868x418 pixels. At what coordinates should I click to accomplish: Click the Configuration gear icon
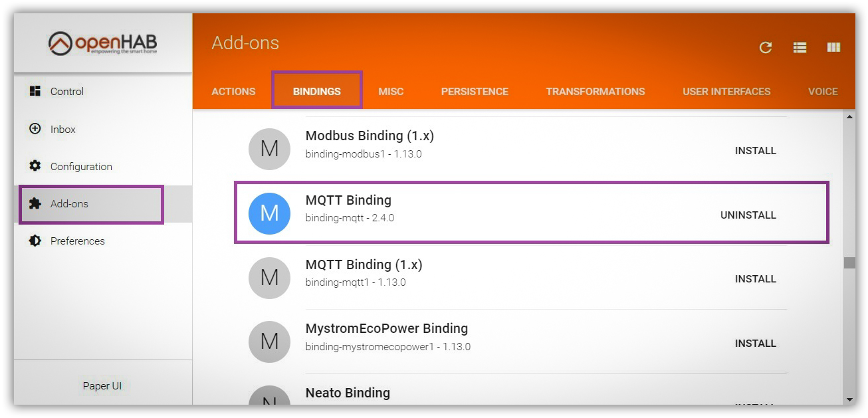click(x=35, y=166)
